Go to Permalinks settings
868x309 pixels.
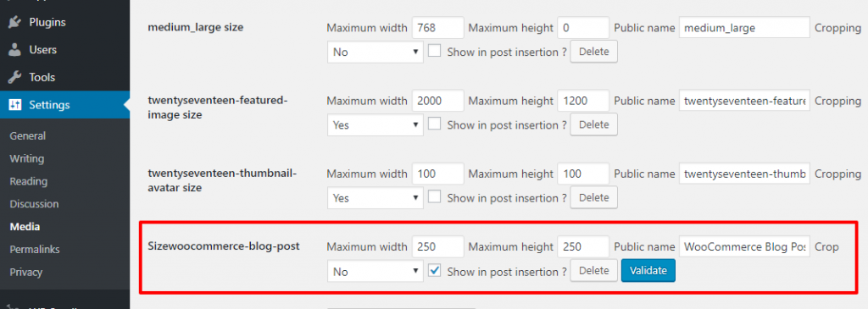pos(34,249)
